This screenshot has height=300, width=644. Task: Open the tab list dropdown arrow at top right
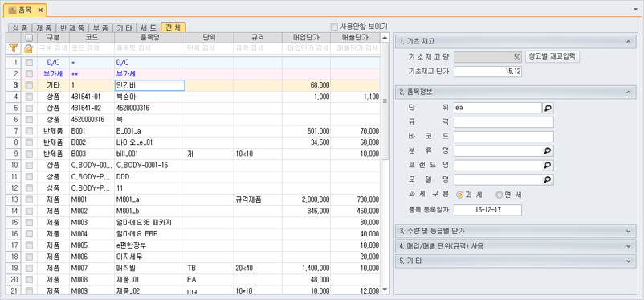pyautogui.click(x=636, y=9)
